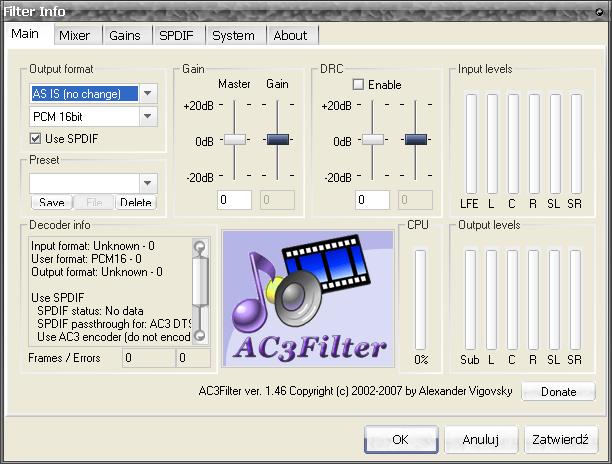Apply changes with Zatwierdź button

[x=560, y=439]
